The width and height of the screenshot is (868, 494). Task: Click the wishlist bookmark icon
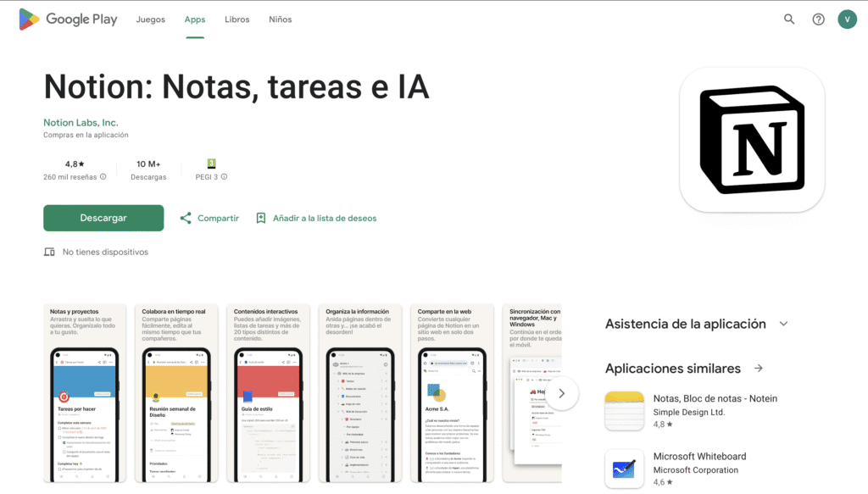point(261,218)
